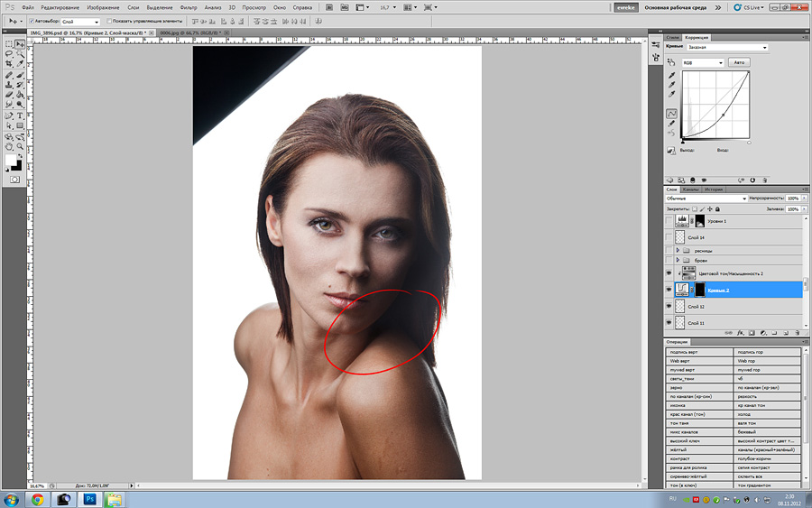This screenshot has width=812, height=508.
Task: Select the Lasso tool
Action: (x=9, y=54)
